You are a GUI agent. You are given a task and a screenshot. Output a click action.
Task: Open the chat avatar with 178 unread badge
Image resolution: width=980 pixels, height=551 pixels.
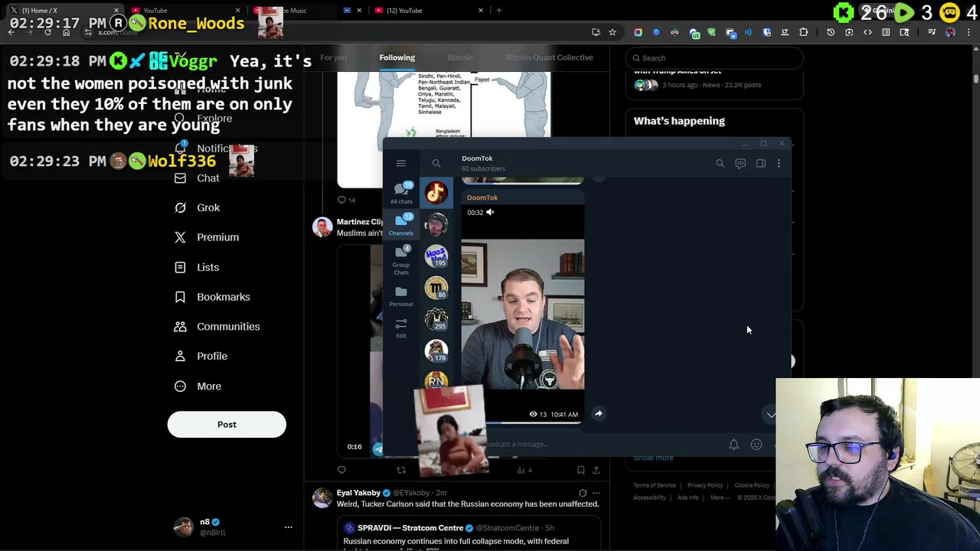(x=436, y=350)
